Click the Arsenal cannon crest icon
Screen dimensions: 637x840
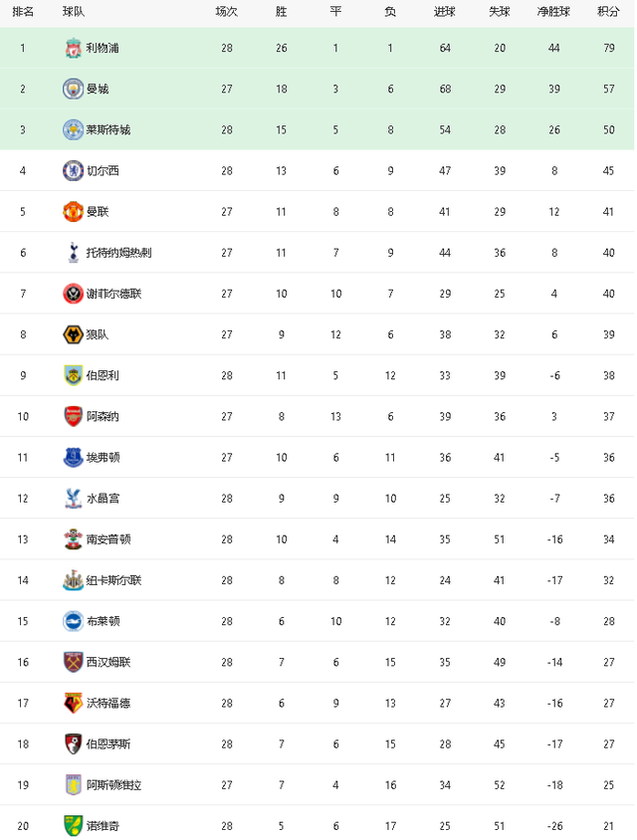[x=74, y=416]
